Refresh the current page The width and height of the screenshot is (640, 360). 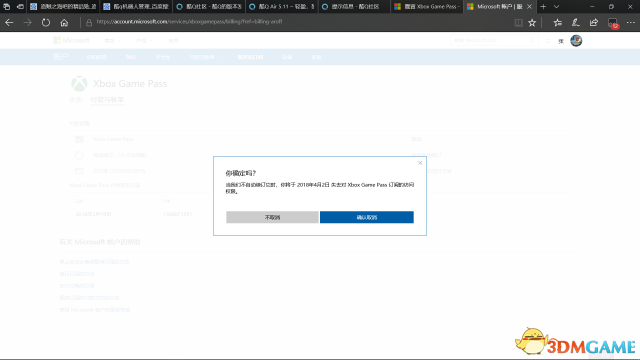(46, 23)
